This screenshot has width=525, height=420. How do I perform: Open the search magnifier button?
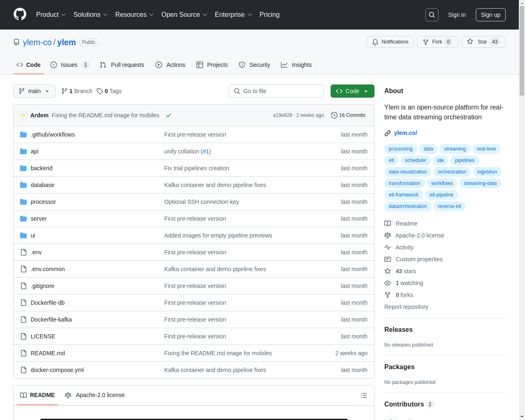click(x=432, y=15)
